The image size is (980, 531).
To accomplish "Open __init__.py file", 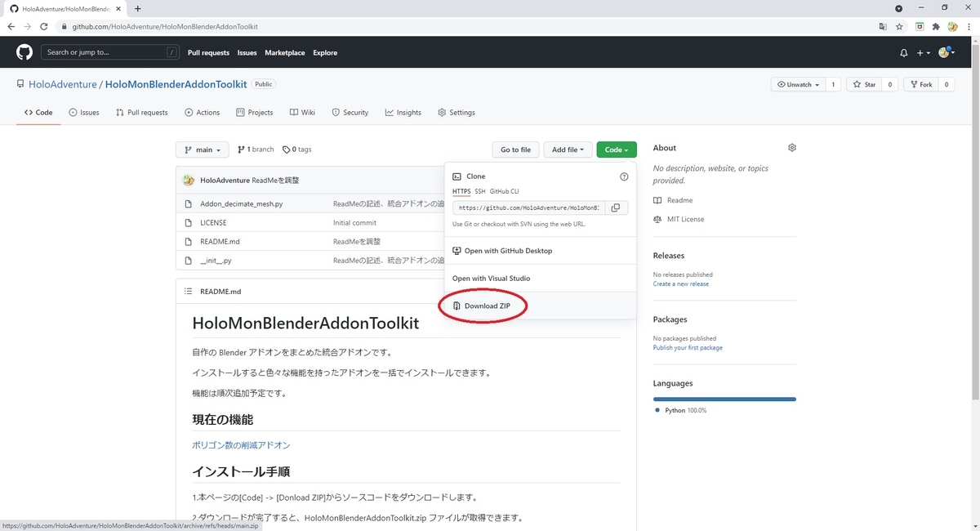I will point(216,261).
